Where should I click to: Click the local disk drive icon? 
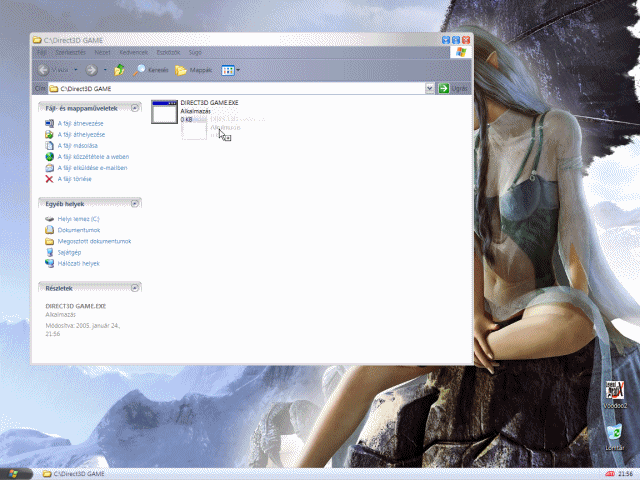[49, 219]
